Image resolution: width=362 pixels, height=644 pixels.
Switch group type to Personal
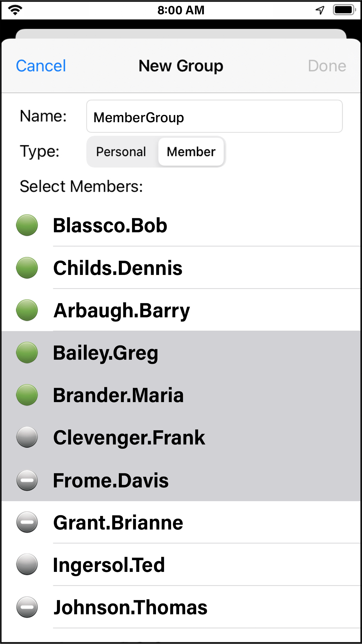tap(121, 152)
